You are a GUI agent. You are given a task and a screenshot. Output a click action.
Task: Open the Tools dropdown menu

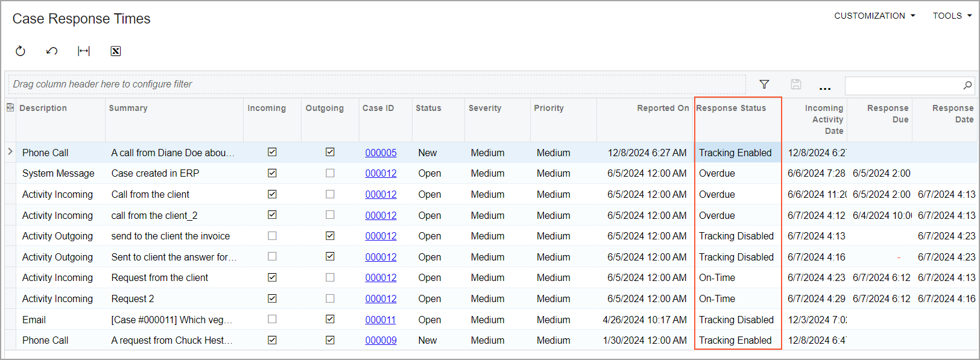[952, 16]
